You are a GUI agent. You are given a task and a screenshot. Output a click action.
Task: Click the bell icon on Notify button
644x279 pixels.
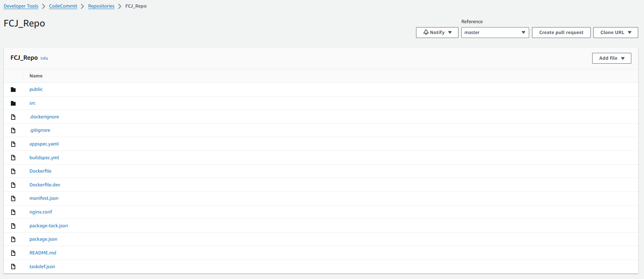coord(426,32)
